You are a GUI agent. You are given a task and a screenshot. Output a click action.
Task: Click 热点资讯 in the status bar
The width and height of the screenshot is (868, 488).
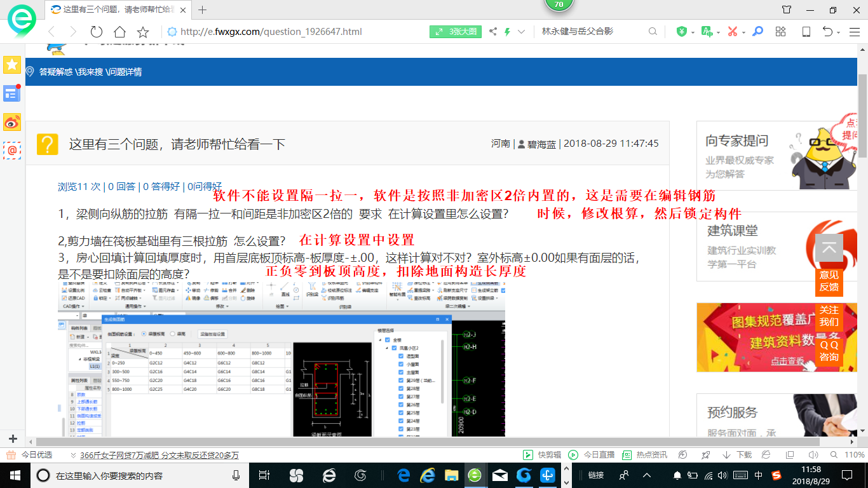pos(644,455)
